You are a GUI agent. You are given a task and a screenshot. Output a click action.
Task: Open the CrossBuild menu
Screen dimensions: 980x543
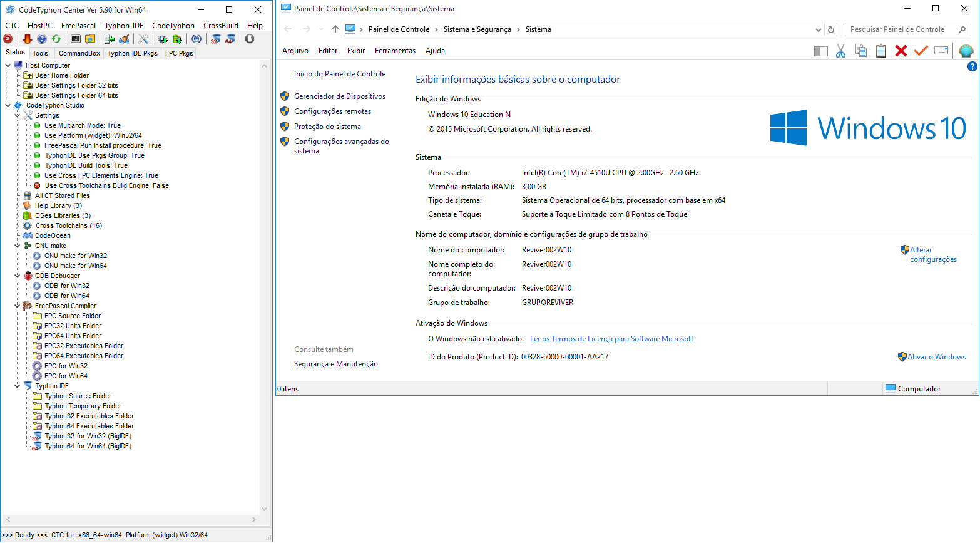pyautogui.click(x=221, y=26)
